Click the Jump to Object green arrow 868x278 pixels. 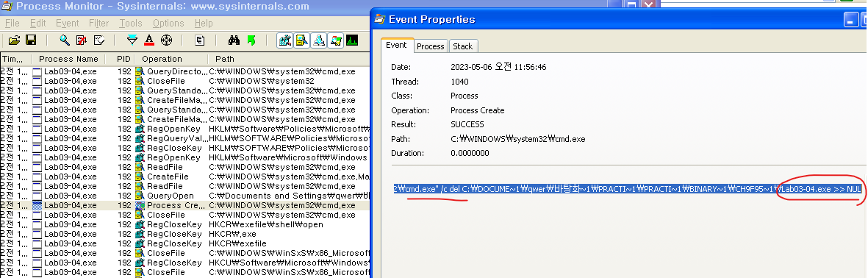pyautogui.click(x=251, y=40)
